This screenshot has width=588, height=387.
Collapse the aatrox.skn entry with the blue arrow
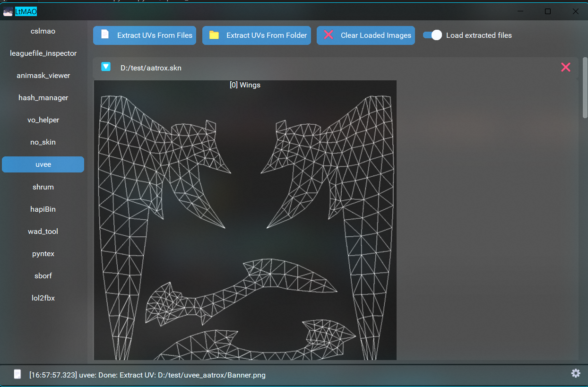[106, 67]
